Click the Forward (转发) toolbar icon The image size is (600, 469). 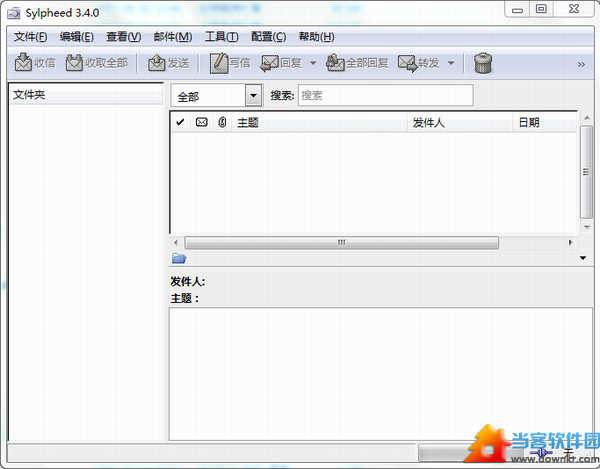pyautogui.click(x=407, y=63)
